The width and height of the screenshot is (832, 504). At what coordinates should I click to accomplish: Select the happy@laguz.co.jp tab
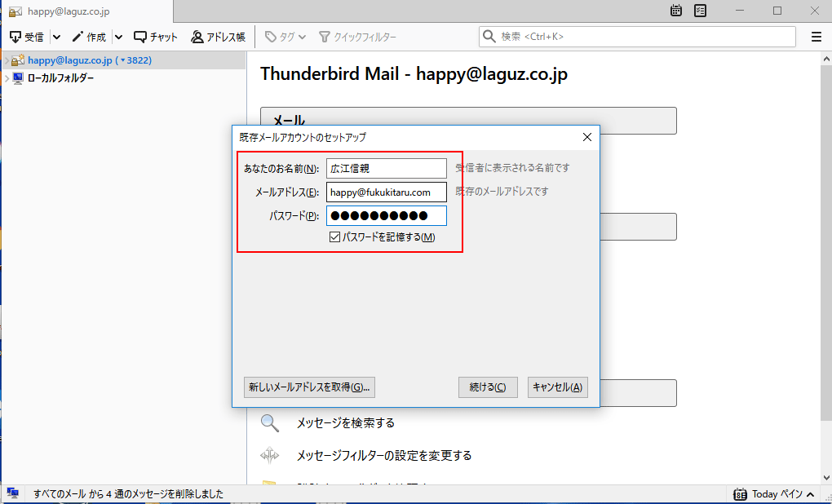point(86,11)
